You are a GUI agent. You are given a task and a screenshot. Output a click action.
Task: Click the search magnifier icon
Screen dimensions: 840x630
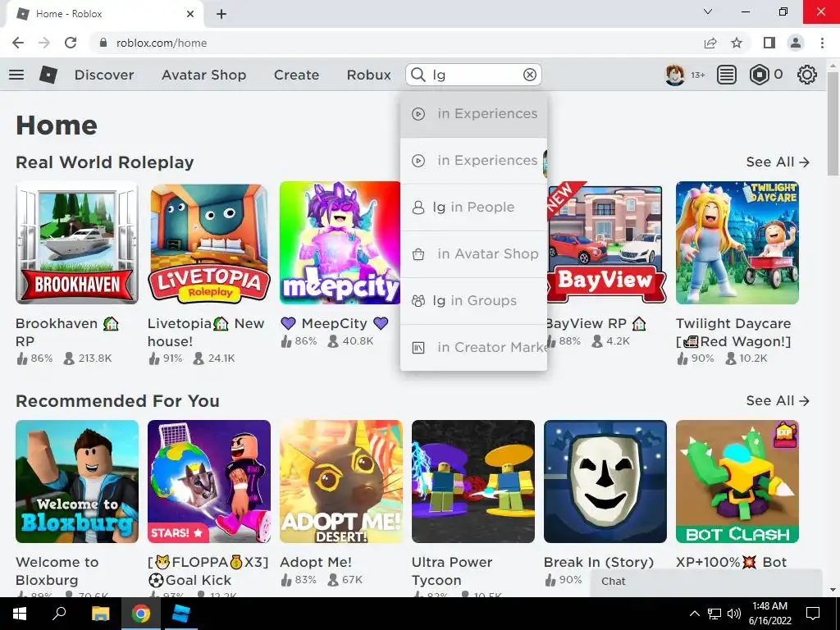[418, 75]
